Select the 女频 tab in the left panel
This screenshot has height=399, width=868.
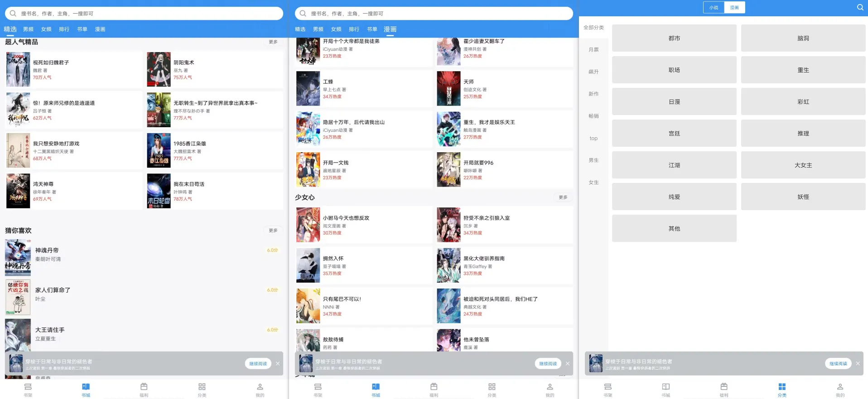coord(46,29)
